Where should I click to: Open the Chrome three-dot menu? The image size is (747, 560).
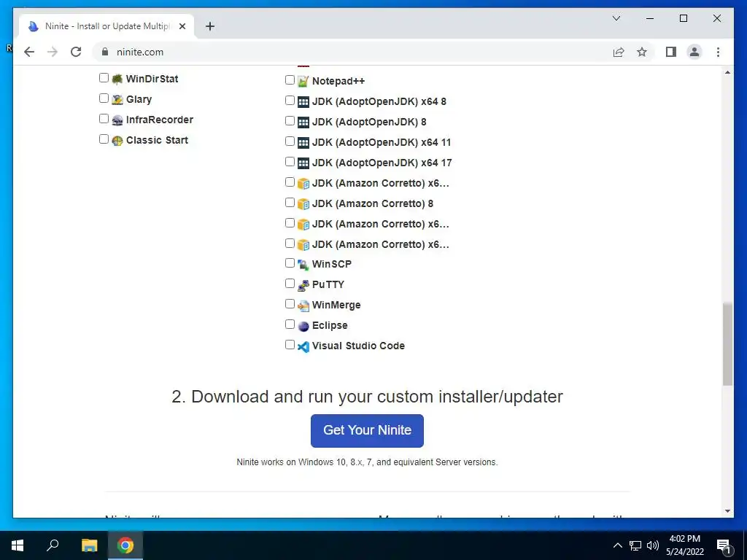718,52
